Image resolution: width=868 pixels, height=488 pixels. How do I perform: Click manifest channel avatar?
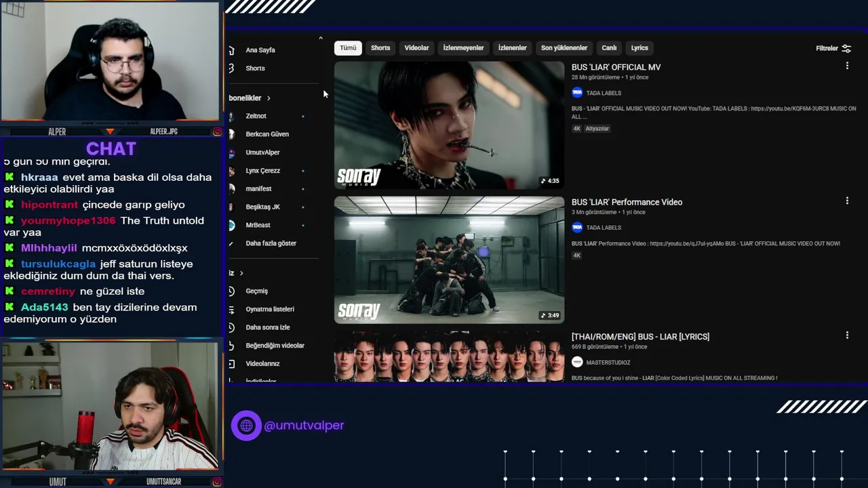click(x=231, y=189)
